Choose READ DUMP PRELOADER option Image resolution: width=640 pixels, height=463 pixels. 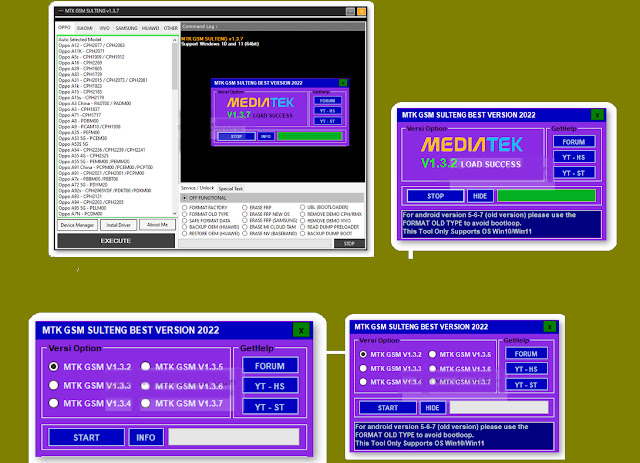[330, 227]
